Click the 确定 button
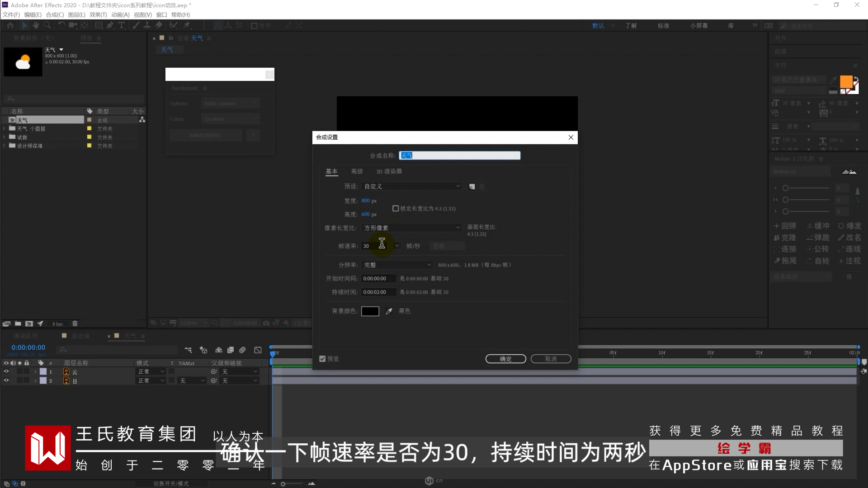 click(505, 359)
